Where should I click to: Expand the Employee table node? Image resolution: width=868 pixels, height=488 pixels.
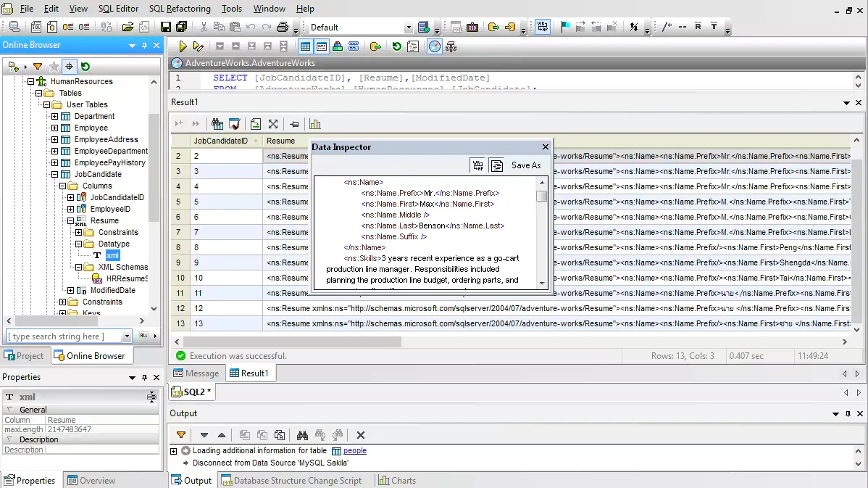54,128
